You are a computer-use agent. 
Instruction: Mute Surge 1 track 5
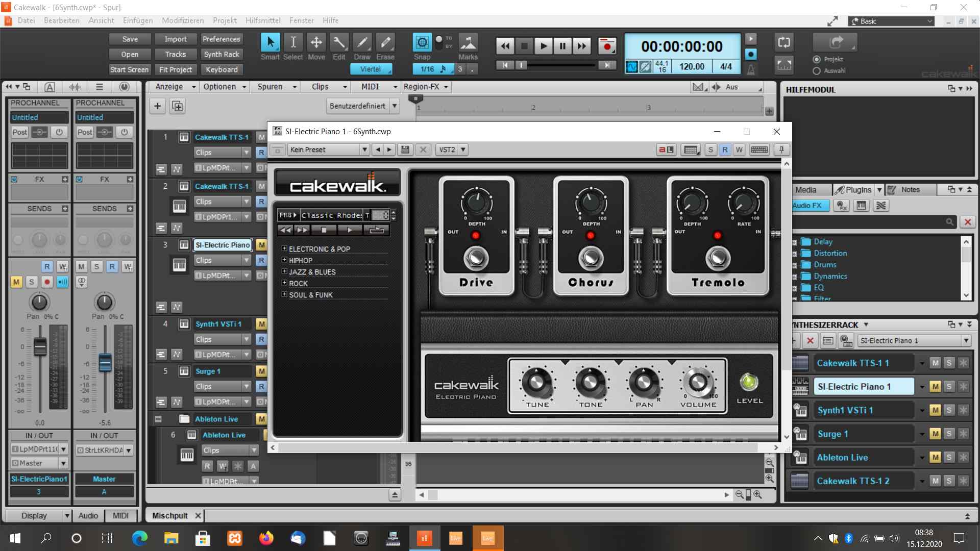tap(261, 371)
